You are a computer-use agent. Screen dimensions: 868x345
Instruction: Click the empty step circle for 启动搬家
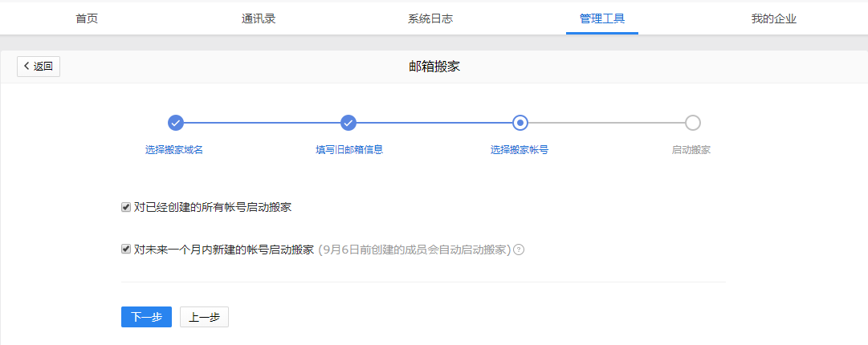click(x=692, y=123)
